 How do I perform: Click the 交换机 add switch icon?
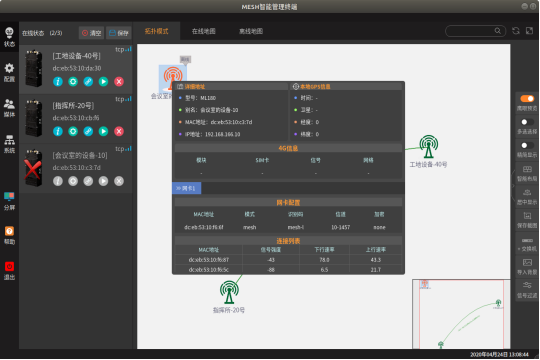click(x=527, y=240)
